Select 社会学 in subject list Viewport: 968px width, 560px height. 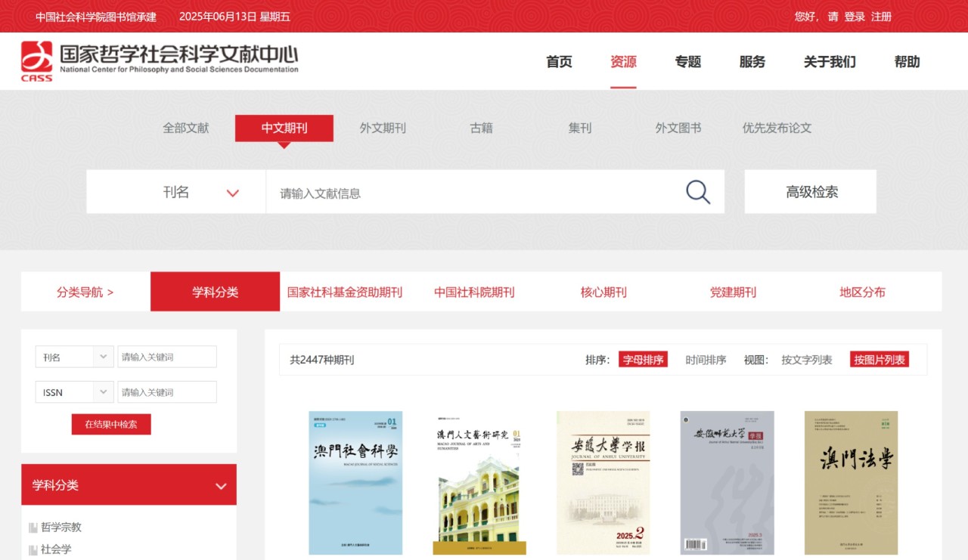(56, 549)
